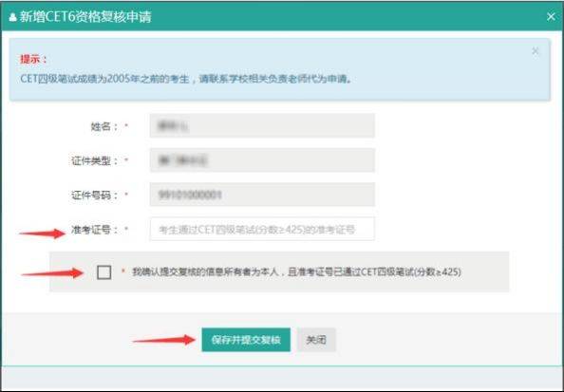The image size is (564, 392).
Task: Save and submit with 保存并提交复核 button
Action: click(x=246, y=340)
